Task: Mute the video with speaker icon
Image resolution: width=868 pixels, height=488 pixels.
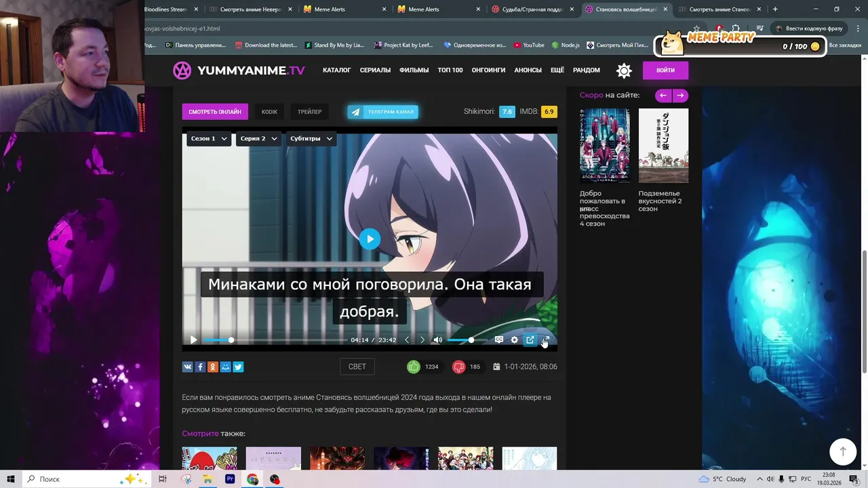Action: [x=438, y=340]
